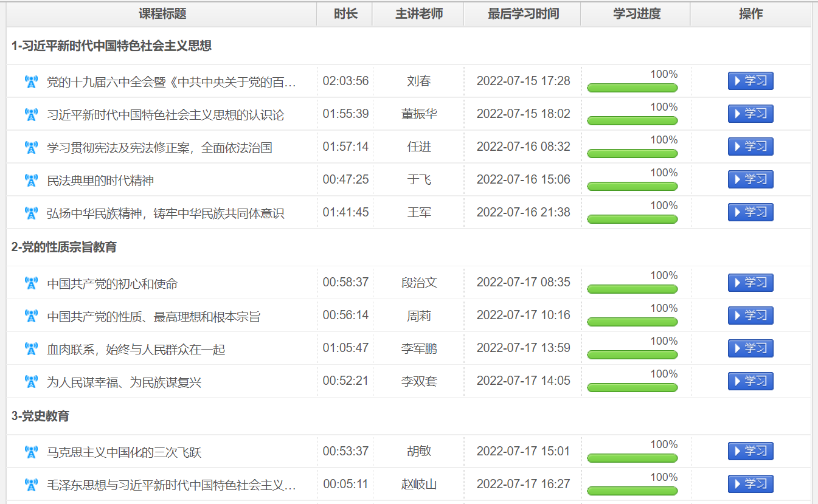
Task: Click section heading 3-党史教育
Action: tap(40, 416)
